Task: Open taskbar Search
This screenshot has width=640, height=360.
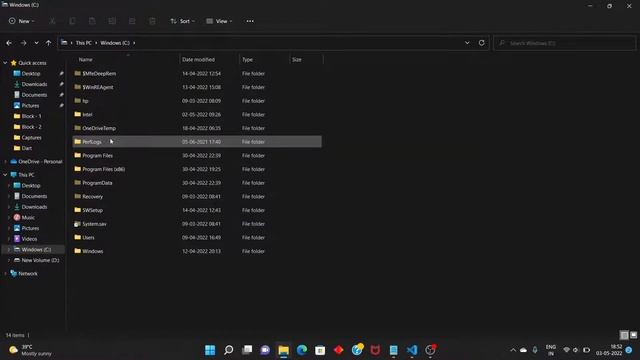Action: pos(229,350)
